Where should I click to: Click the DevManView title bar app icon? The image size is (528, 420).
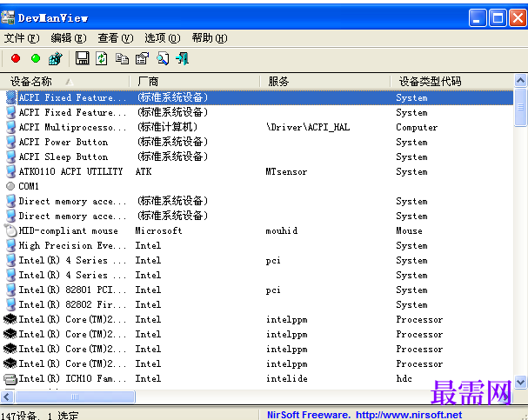[x=8, y=17]
